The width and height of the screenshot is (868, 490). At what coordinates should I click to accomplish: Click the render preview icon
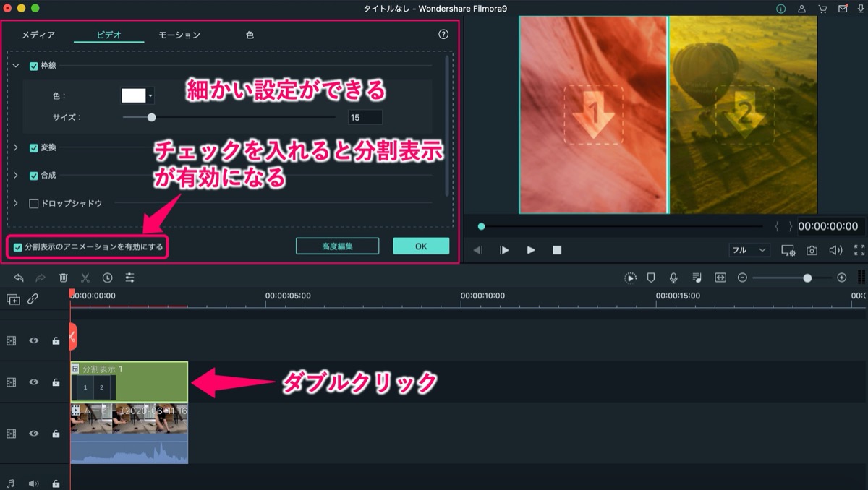tap(631, 278)
